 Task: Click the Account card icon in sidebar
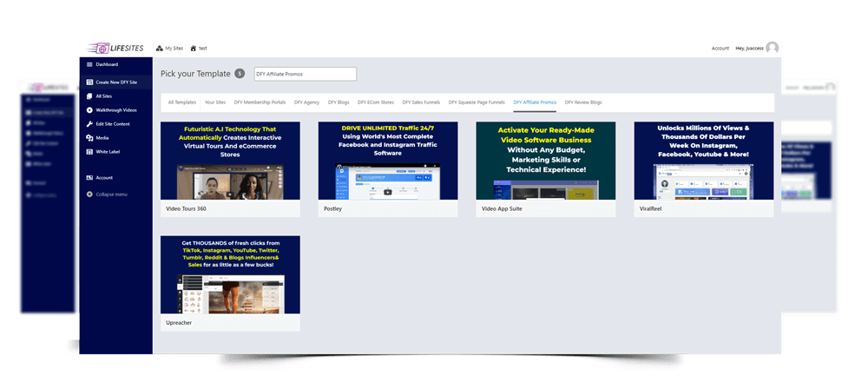click(x=89, y=177)
